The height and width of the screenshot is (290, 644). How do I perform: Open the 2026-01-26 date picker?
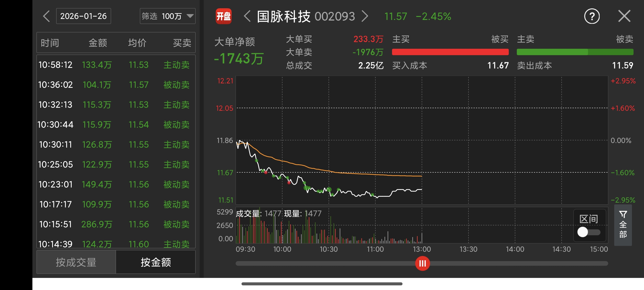pyautogui.click(x=84, y=16)
